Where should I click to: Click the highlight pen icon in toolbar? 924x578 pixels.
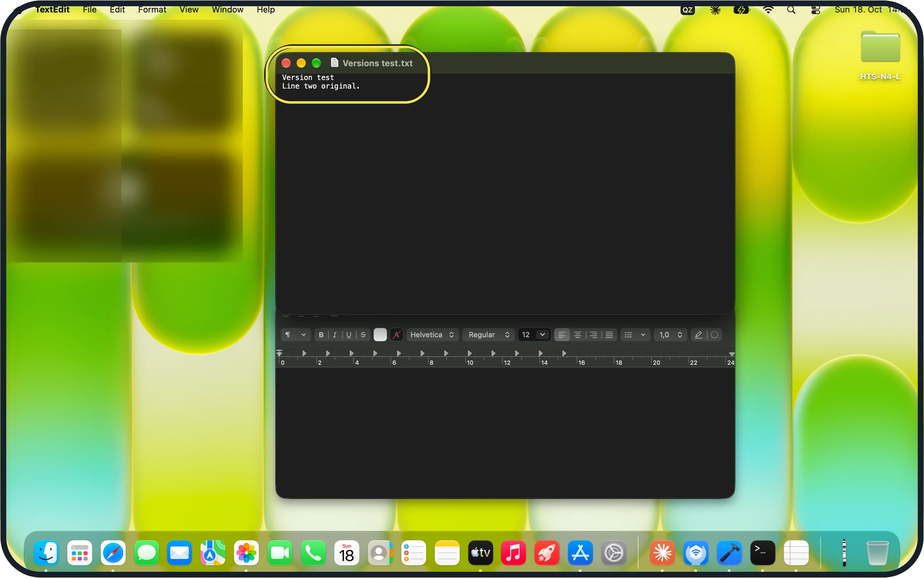point(699,335)
